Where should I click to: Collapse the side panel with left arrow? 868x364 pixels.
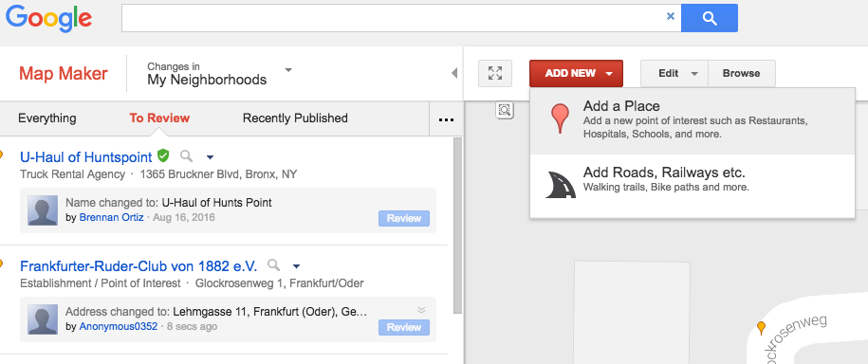454,73
